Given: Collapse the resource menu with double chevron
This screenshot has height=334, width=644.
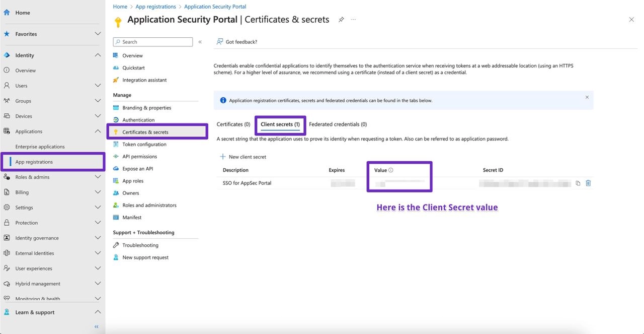Looking at the screenshot, I should pyautogui.click(x=200, y=42).
